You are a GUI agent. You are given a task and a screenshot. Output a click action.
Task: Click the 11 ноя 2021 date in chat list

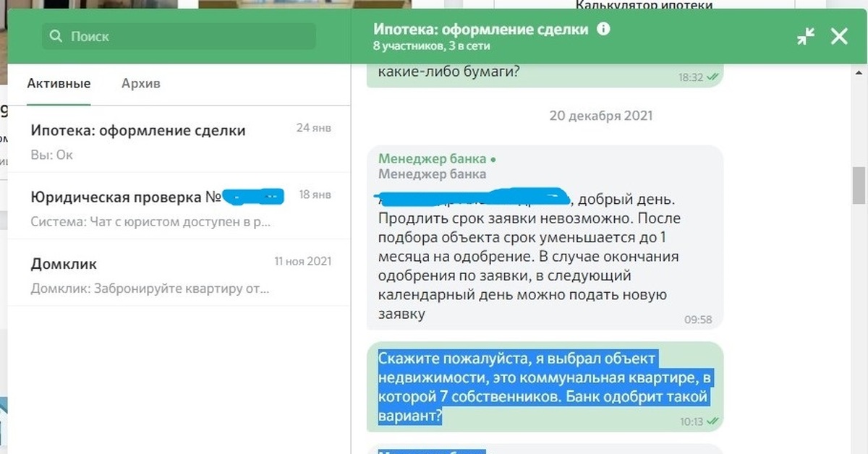(x=303, y=261)
